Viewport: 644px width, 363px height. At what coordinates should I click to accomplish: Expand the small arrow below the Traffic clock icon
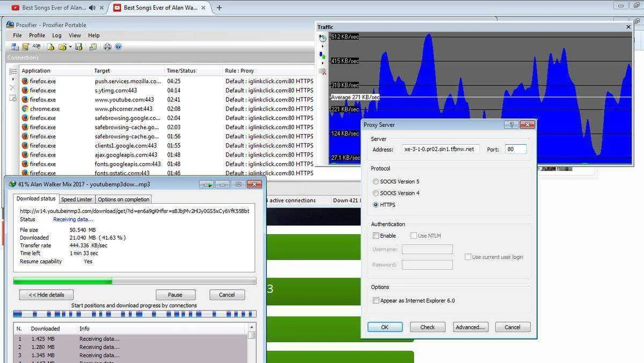coord(323,47)
